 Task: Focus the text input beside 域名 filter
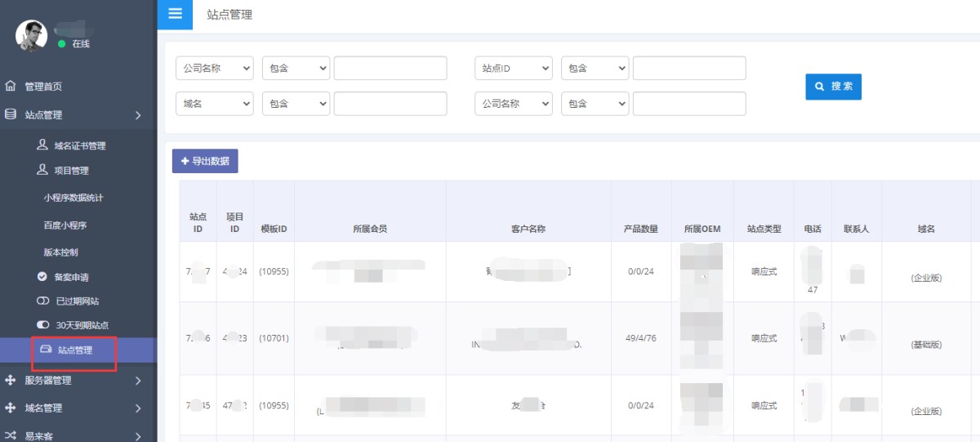390,104
